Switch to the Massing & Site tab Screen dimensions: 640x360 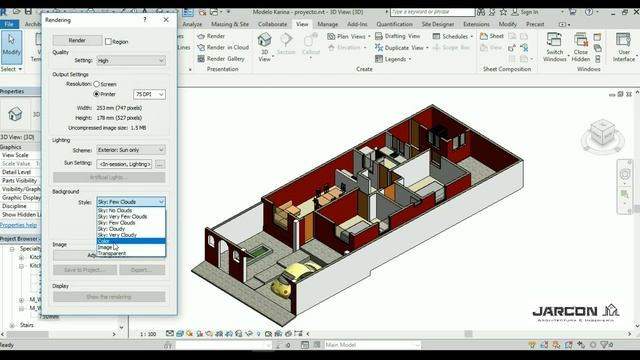point(230,24)
